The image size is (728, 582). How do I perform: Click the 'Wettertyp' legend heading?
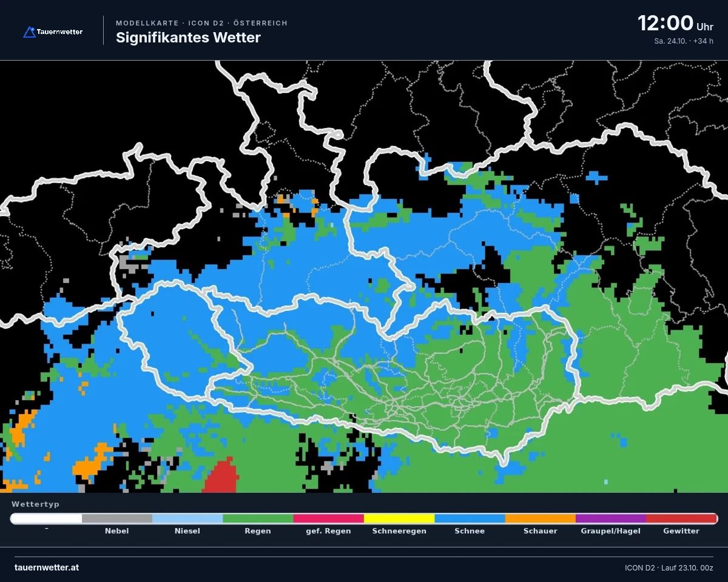36,504
